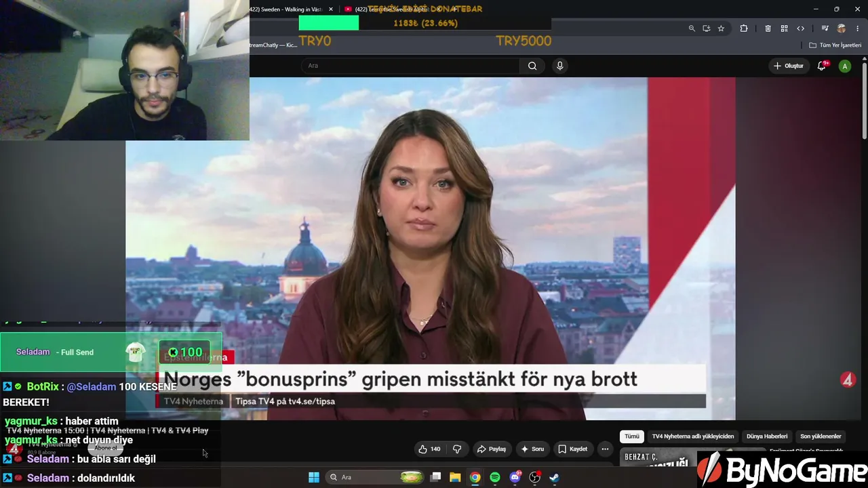Click the trash can extension icon
Screen dimensions: 868x488
point(768,28)
